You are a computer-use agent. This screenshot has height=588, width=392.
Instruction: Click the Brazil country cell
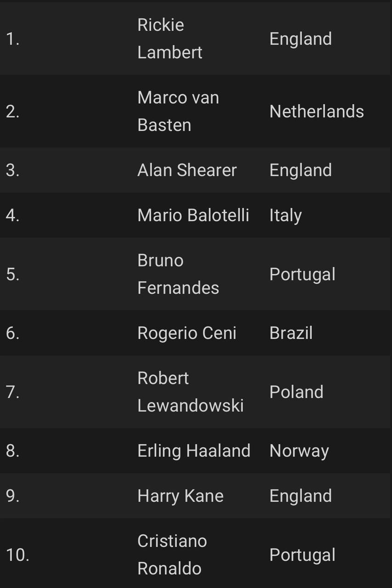tap(291, 333)
